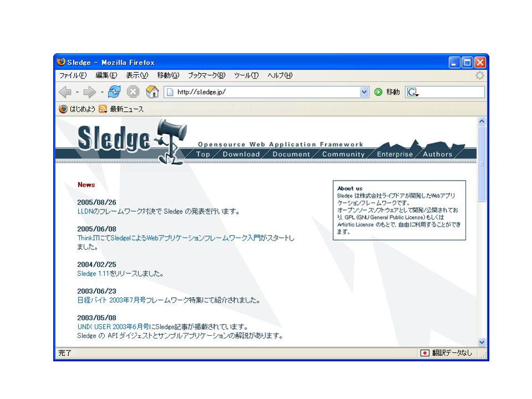Close the Firefox window
This screenshot has height=399, width=532.
(x=480, y=62)
